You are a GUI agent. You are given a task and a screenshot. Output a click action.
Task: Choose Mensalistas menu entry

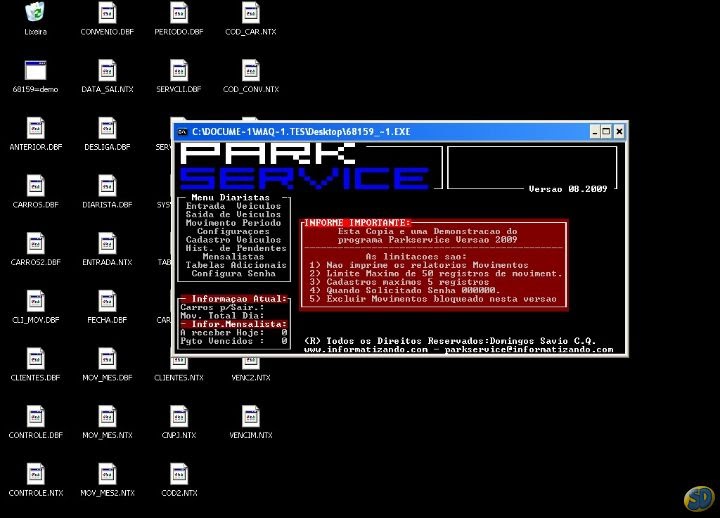click(x=233, y=257)
